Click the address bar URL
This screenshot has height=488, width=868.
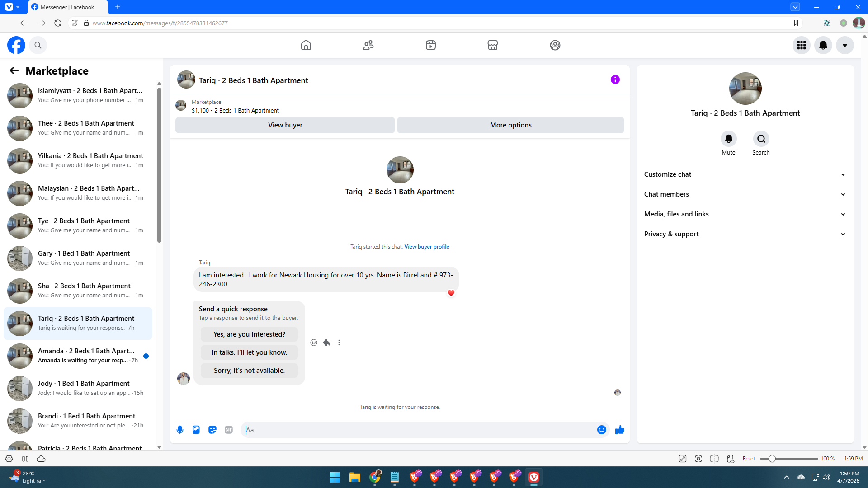[160, 23]
